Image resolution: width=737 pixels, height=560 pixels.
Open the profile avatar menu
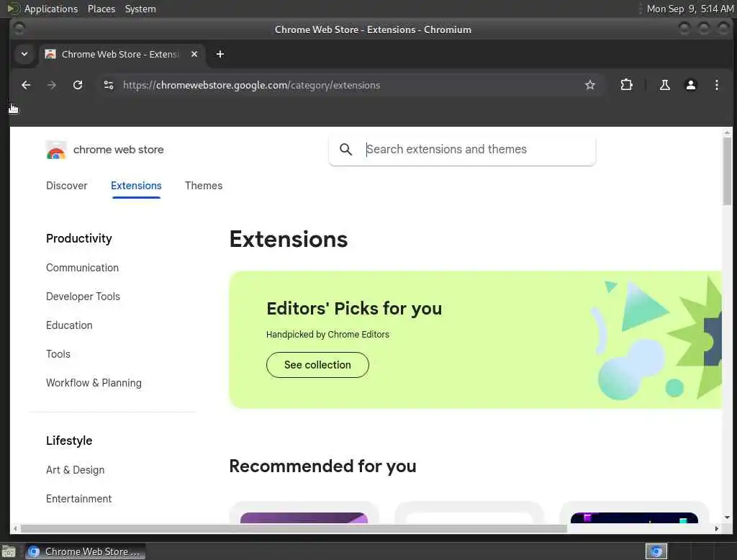[690, 85]
